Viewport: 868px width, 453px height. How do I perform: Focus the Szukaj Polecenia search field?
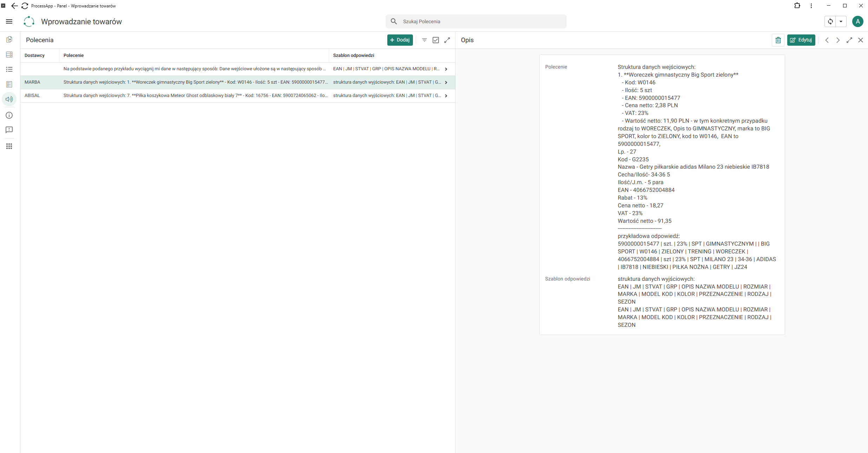pyautogui.click(x=476, y=21)
